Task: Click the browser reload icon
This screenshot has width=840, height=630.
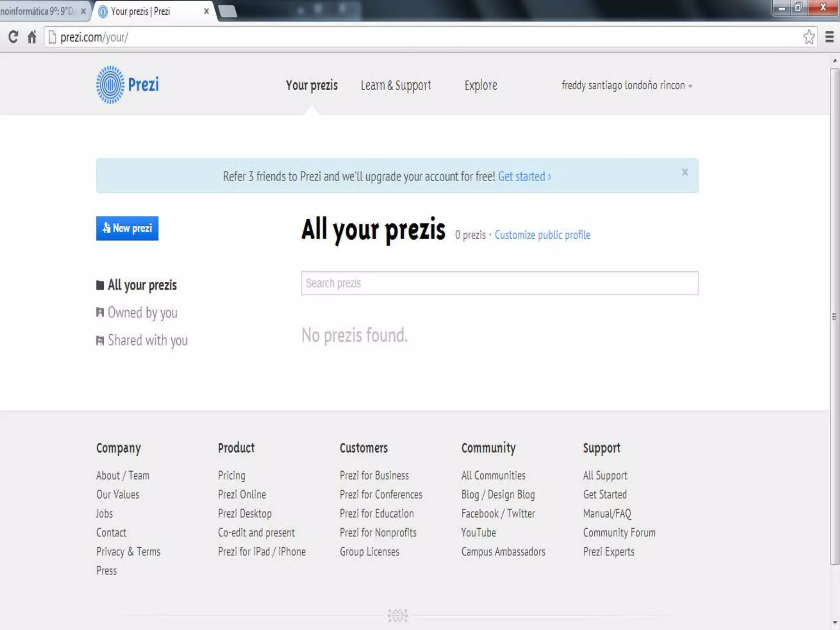Action: coord(13,37)
